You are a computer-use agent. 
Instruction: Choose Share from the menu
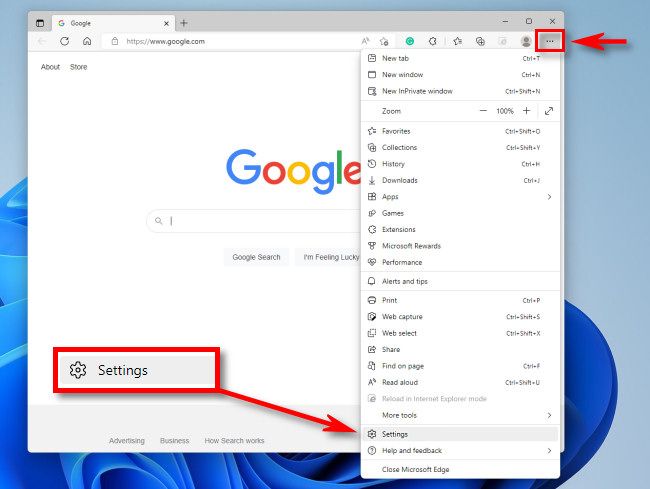[x=460, y=349]
